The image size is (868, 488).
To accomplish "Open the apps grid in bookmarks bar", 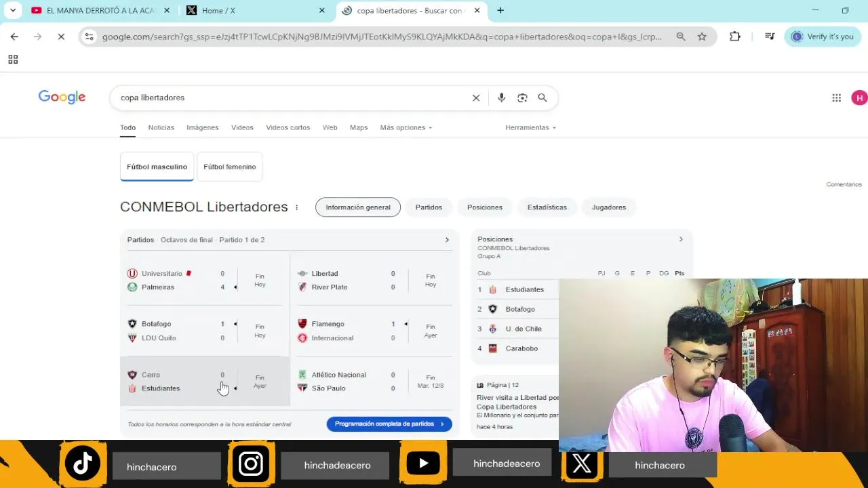I will point(13,60).
